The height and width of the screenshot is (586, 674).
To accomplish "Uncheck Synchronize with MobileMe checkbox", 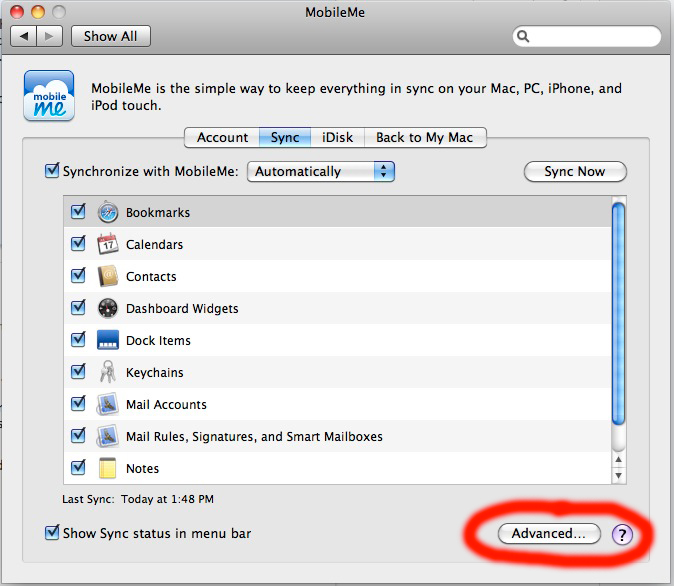I will 52,171.
